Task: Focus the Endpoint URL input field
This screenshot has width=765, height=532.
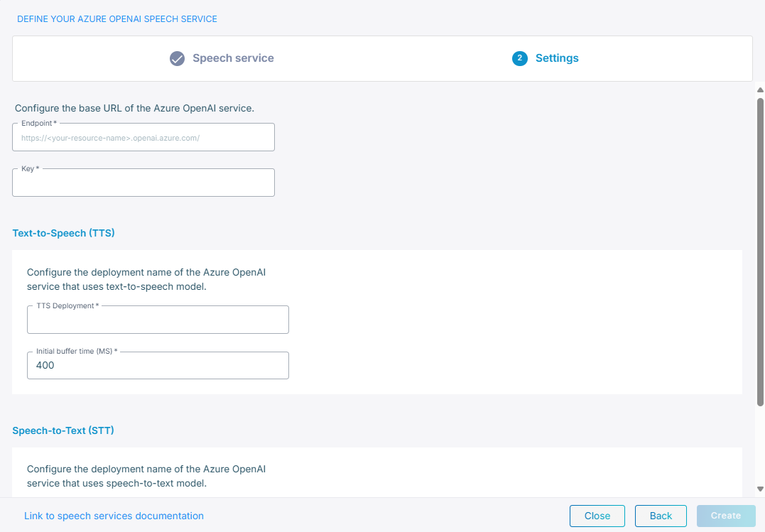Action: point(143,139)
